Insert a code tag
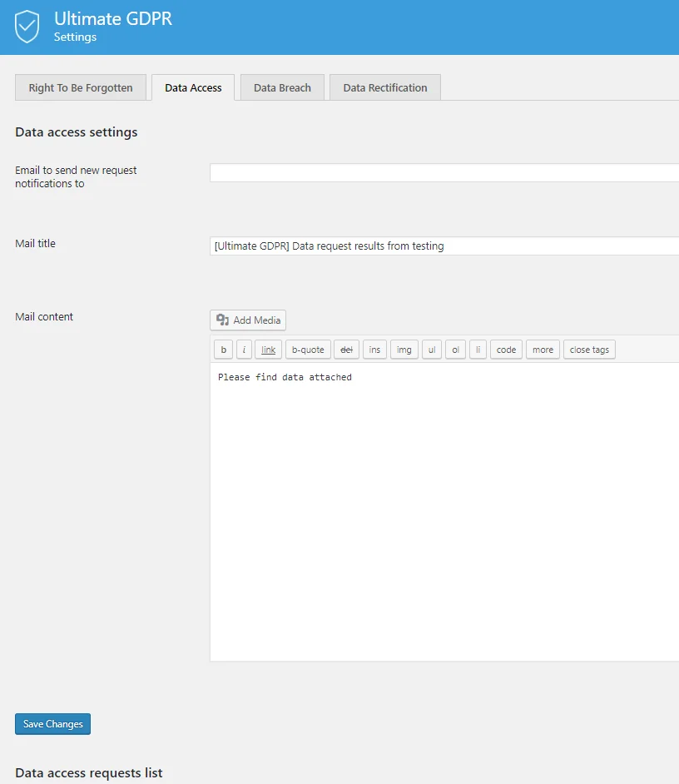Viewport: 679px width, 784px height. click(506, 350)
